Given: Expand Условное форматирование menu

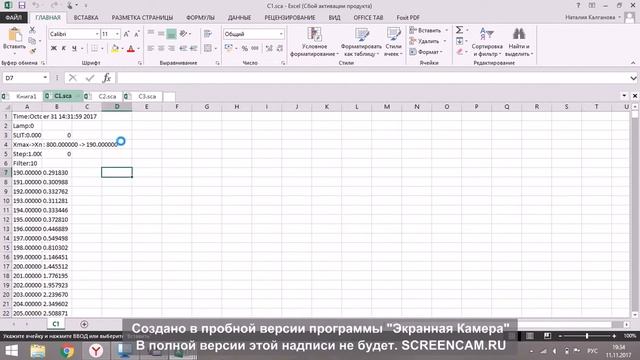Looking at the screenshot, I should click(x=314, y=42).
